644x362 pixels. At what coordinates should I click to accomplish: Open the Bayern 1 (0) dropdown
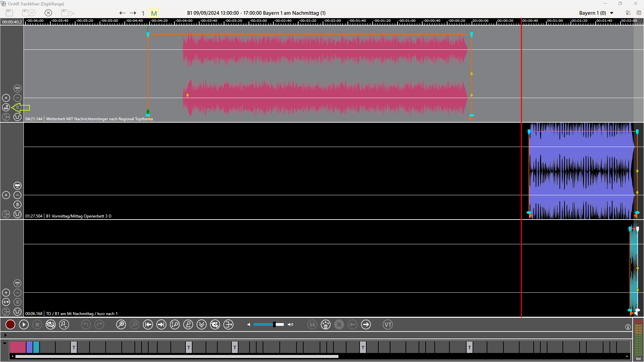coord(611,13)
